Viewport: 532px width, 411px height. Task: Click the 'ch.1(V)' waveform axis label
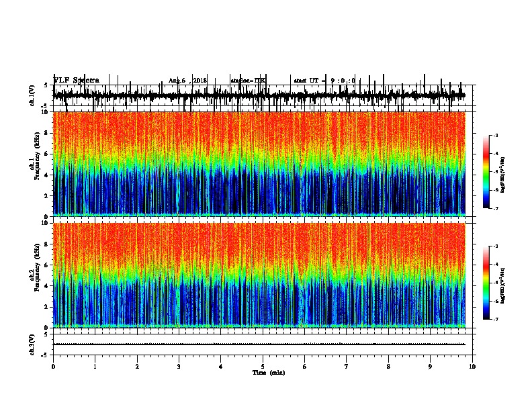[x=32, y=95]
